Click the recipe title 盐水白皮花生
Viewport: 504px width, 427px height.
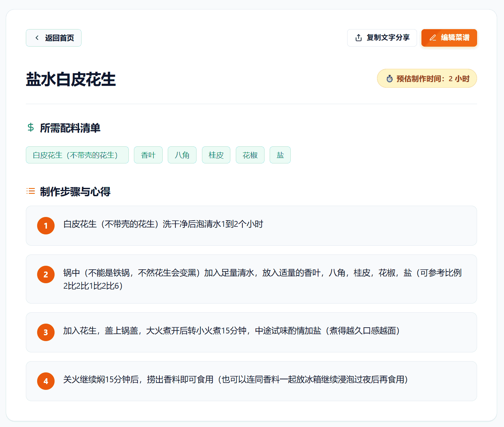[x=71, y=79]
